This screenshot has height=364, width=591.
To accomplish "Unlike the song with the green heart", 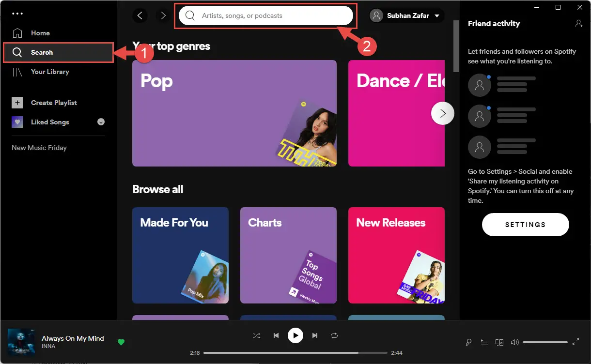I will pos(121,342).
